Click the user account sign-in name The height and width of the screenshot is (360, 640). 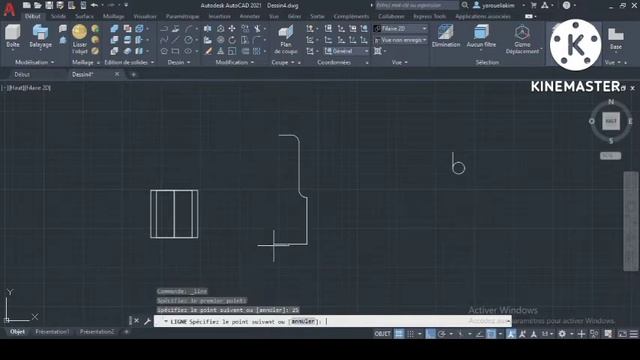498,5
